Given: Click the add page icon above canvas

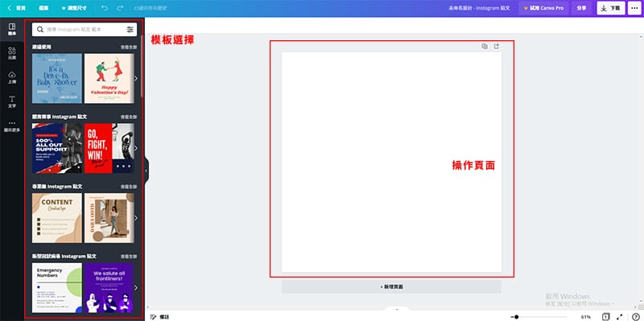Looking at the screenshot, I should tap(497, 47).
